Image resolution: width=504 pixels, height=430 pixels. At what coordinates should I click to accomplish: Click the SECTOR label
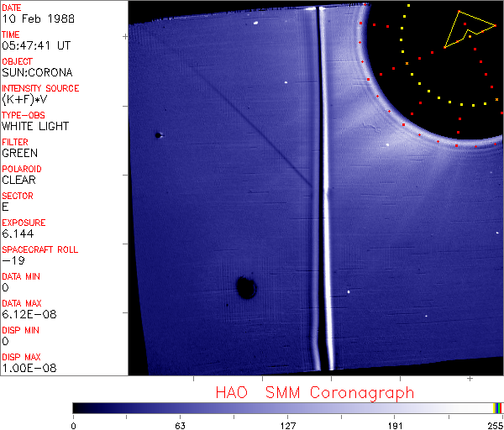(18, 196)
